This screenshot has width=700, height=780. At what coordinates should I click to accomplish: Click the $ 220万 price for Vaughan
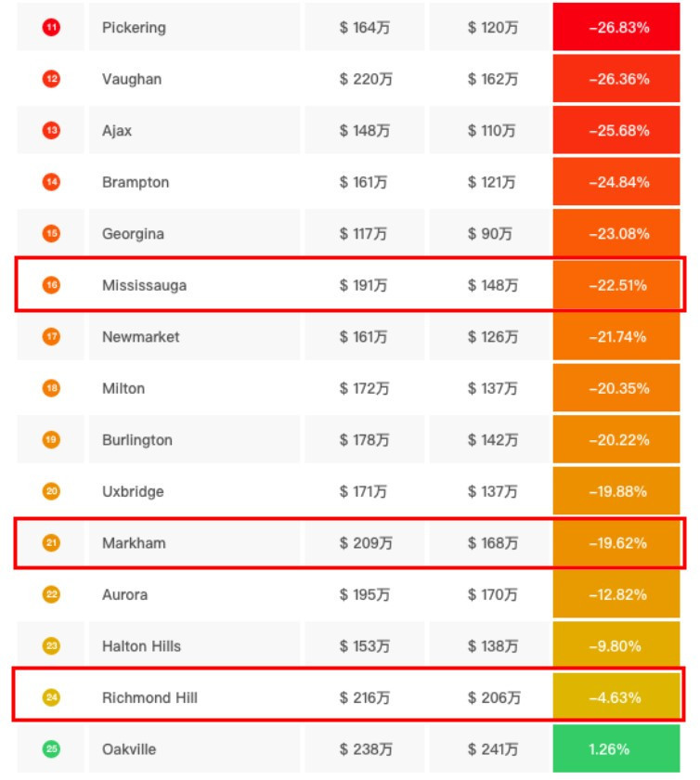pos(365,80)
